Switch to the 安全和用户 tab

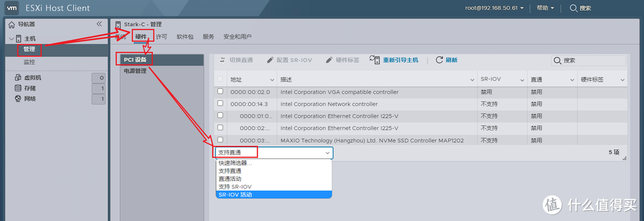tap(237, 36)
